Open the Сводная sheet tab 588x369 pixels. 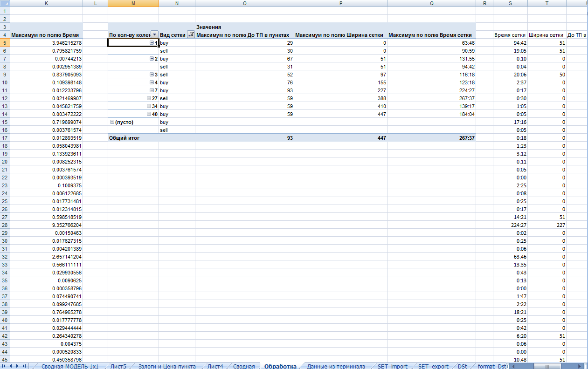point(244,366)
